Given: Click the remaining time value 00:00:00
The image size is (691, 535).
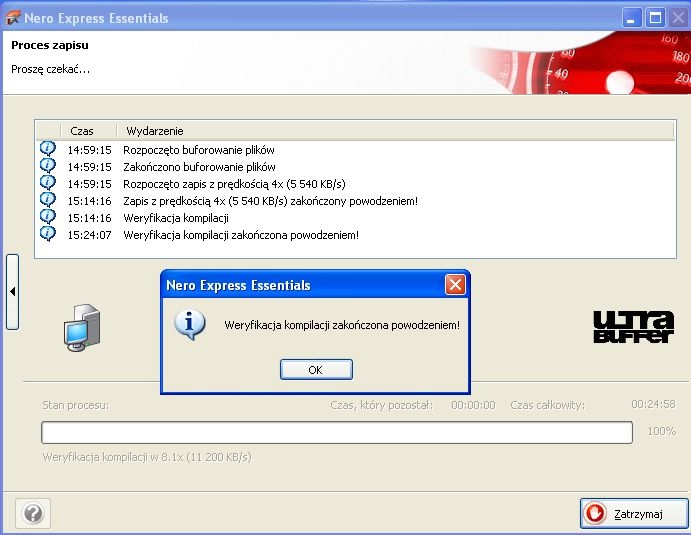Looking at the screenshot, I should pos(473,405).
